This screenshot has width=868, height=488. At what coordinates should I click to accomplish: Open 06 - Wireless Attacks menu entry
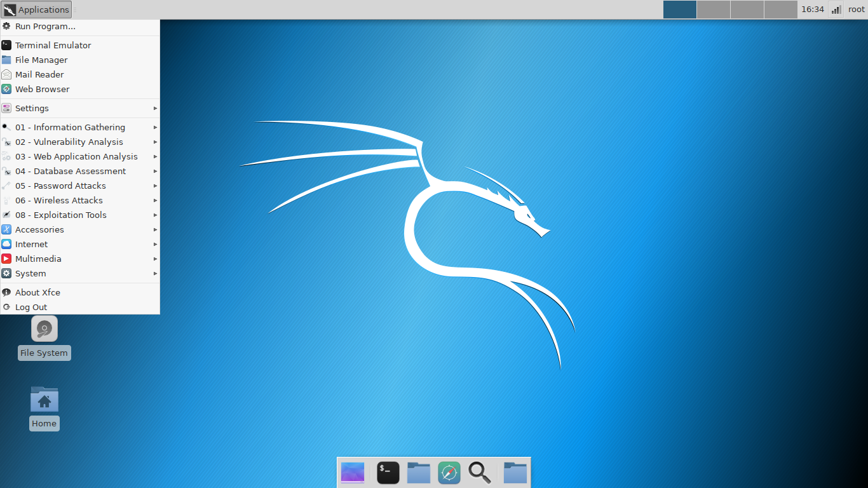[x=79, y=200]
